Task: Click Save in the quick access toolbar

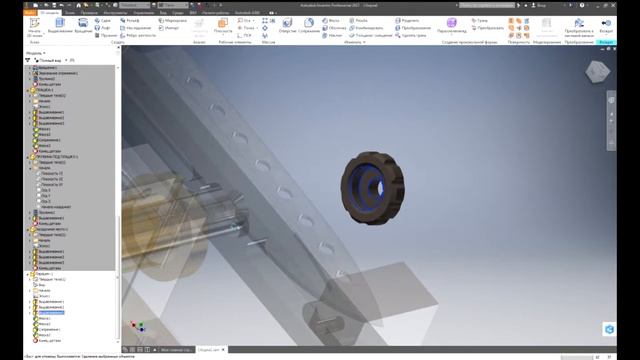Action: coord(54,5)
